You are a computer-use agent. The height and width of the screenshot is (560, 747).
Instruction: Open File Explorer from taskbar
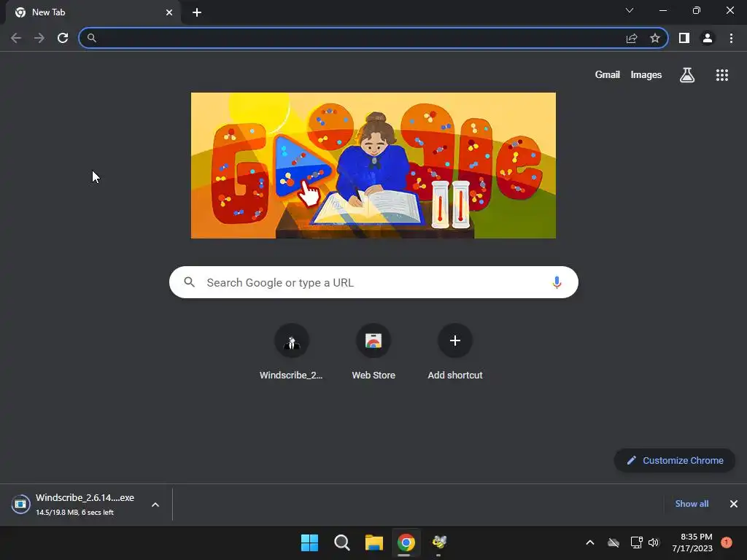374,542
